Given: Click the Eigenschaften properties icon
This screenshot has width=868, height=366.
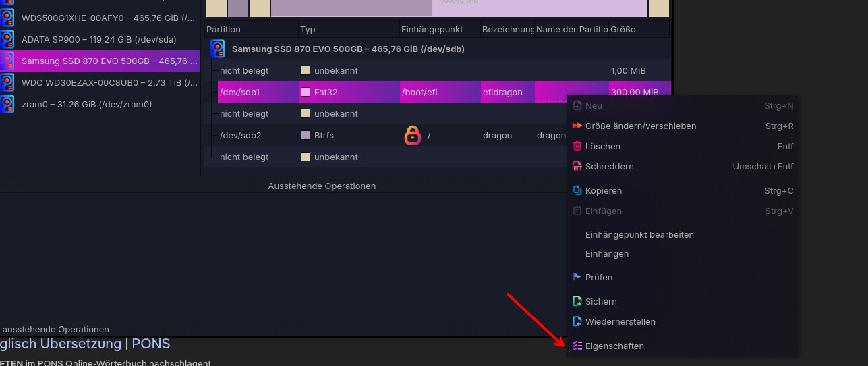Looking at the screenshot, I should [577, 346].
